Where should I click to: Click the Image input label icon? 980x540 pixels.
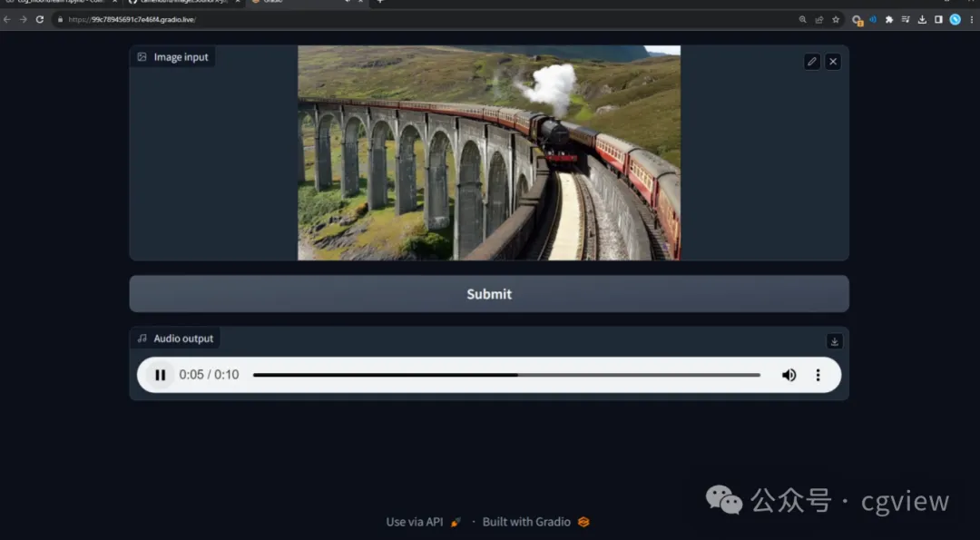pyautogui.click(x=142, y=57)
